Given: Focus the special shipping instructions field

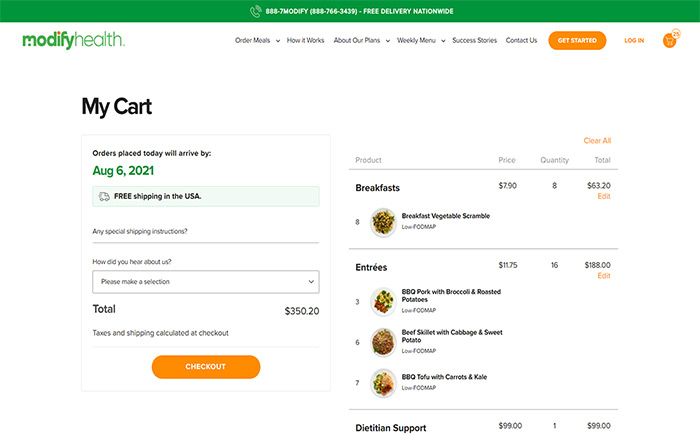Looking at the screenshot, I should coord(206,232).
